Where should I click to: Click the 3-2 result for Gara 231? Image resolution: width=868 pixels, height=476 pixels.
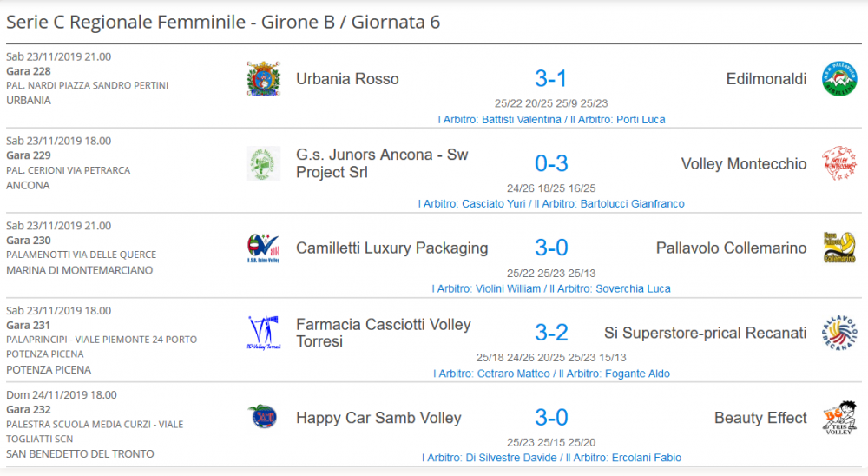pyautogui.click(x=551, y=333)
